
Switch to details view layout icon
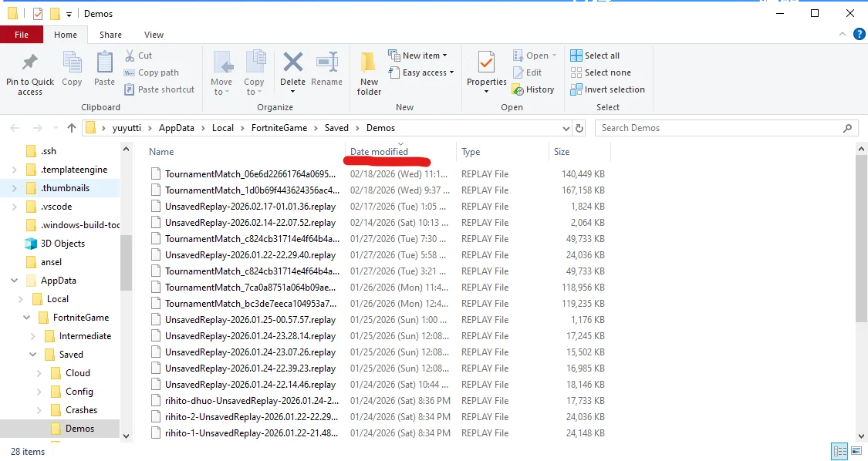[839, 451]
